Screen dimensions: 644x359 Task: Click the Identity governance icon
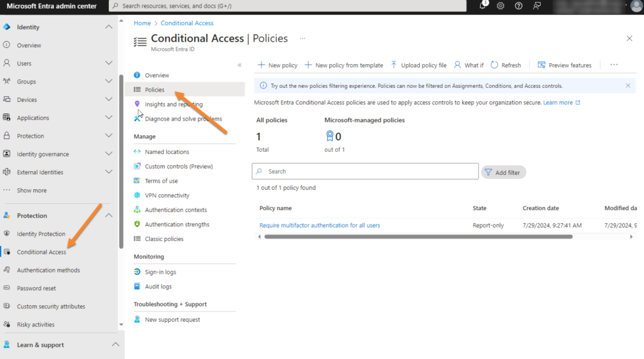[6, 154]
